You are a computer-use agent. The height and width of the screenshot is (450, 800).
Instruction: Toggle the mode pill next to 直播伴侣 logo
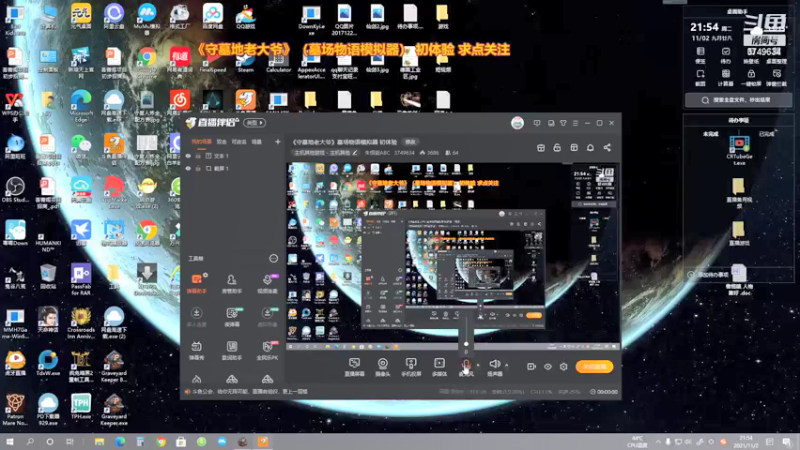255,122
